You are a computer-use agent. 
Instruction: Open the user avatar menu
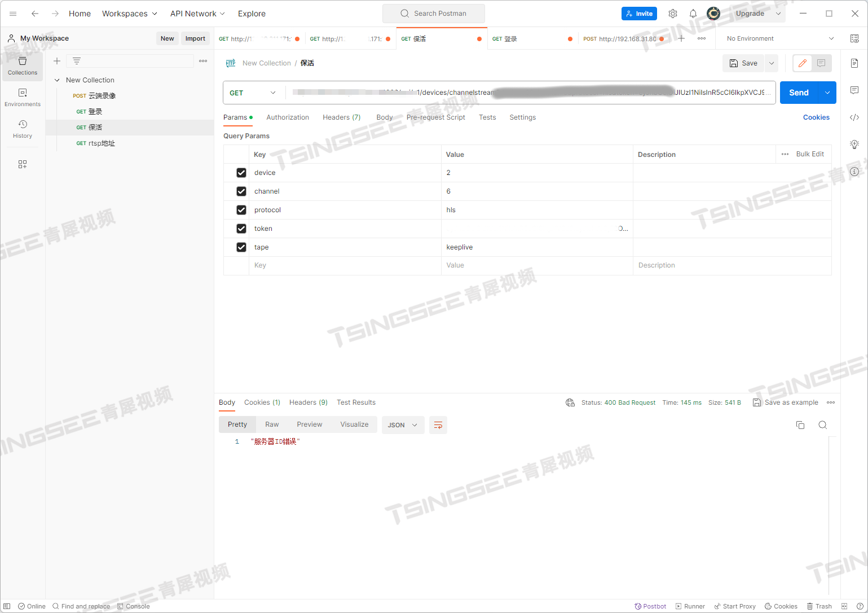coord(713,14)
